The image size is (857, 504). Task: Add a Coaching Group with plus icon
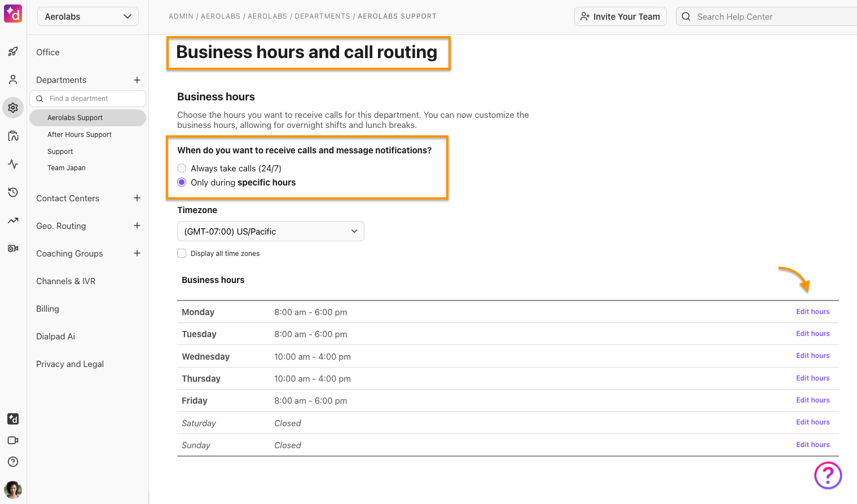[137, 253]
